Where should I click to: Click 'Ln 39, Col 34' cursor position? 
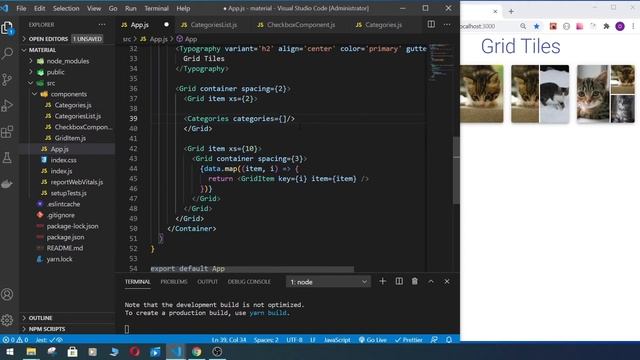tap(229, 340)
